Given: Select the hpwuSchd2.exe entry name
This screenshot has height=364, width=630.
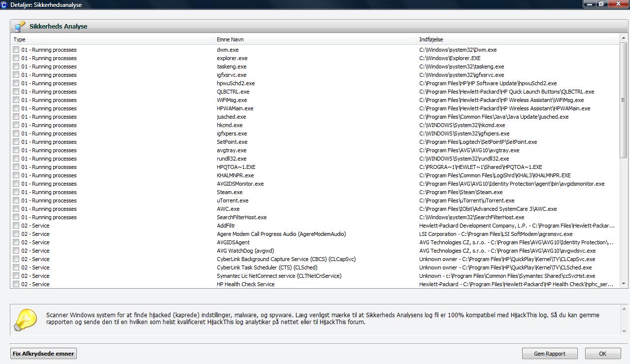Looking at the screenshot, I should tap(235, 83).
